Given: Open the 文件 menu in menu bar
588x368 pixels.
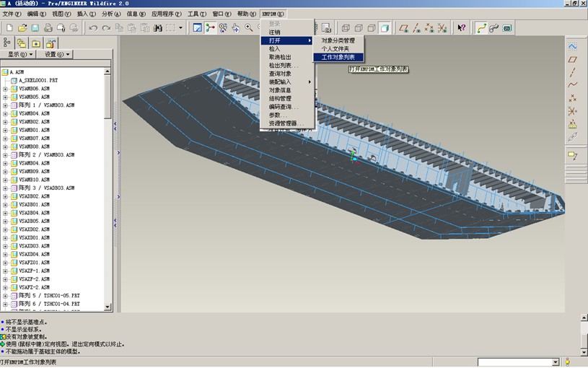Looking at the screenshot, I should click(x=12, y=14).
